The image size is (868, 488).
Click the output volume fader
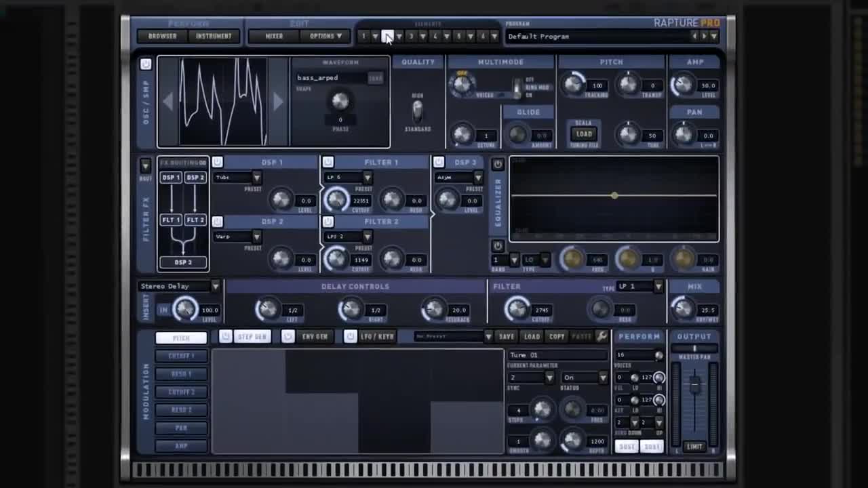[694, 386]
